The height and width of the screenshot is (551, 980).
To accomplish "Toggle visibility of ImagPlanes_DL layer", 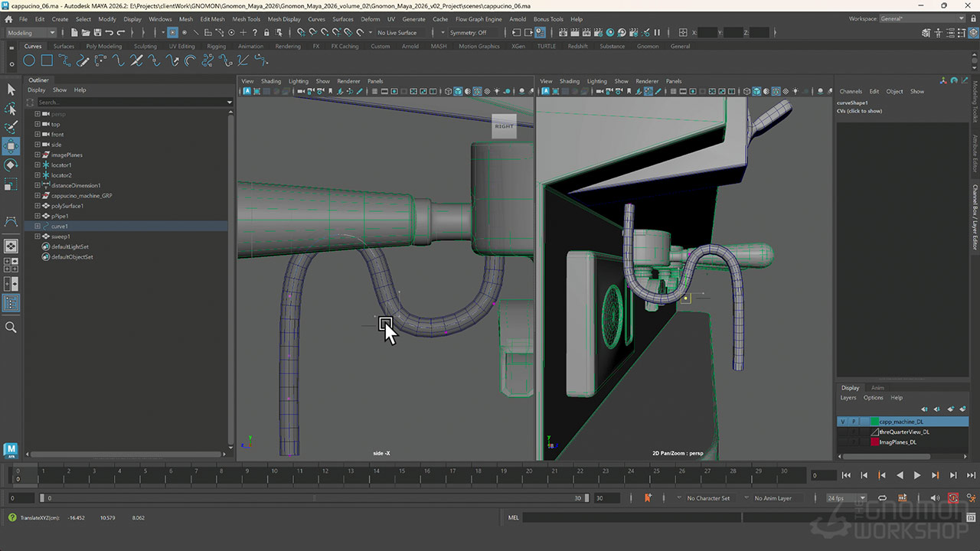I will coord(843,442).
